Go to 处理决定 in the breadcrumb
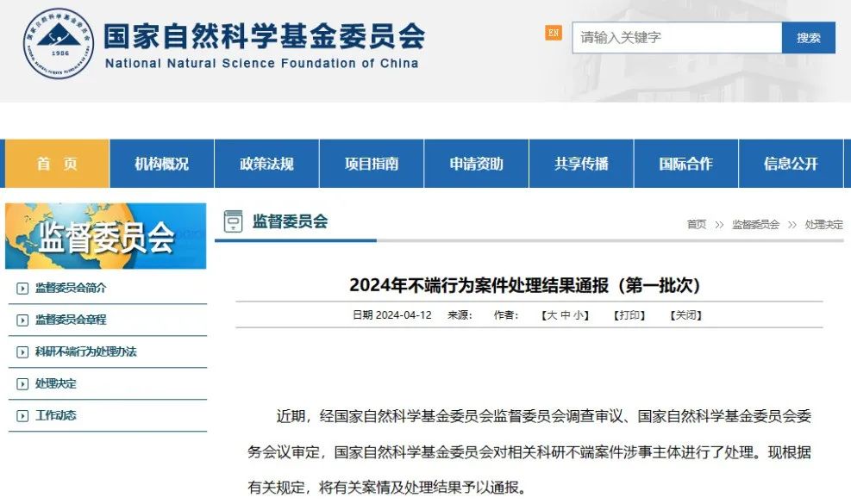The image size is (851, 504). pos(824,224)
